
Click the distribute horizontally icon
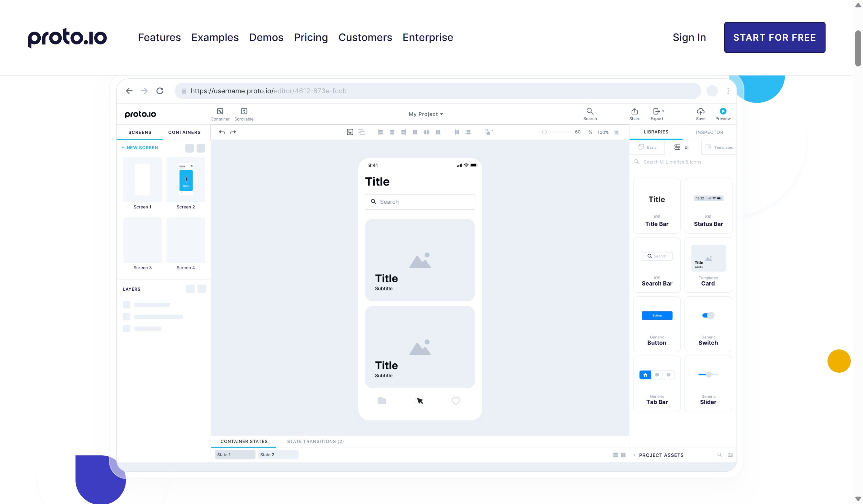click(456, 132)
